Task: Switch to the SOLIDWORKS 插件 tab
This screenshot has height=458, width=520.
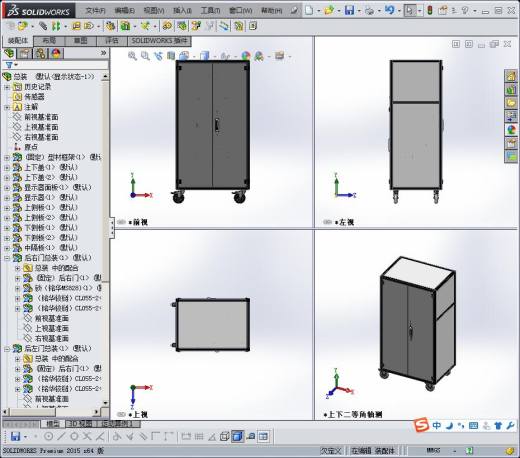Action: 159,41
